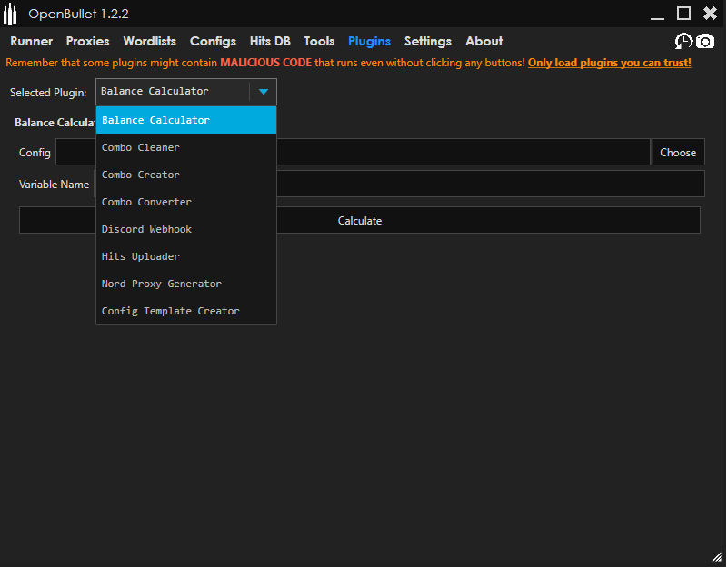Click the Config path input field
This screenshot has height=569, width=728.
(353, 153)
